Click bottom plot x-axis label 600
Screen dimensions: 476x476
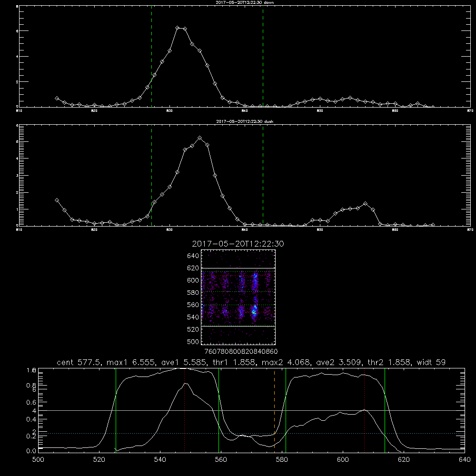pyautogui.click(x=343, y=460)
